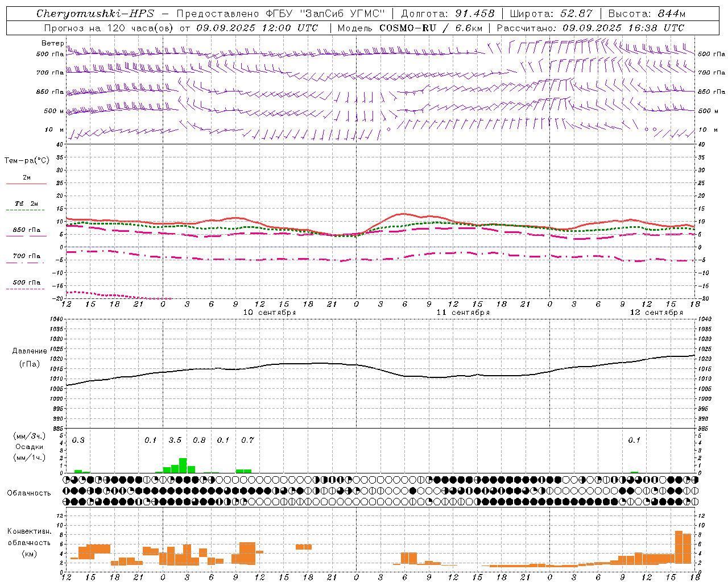Click the 0.7 precipitation total value

[247, 440]
